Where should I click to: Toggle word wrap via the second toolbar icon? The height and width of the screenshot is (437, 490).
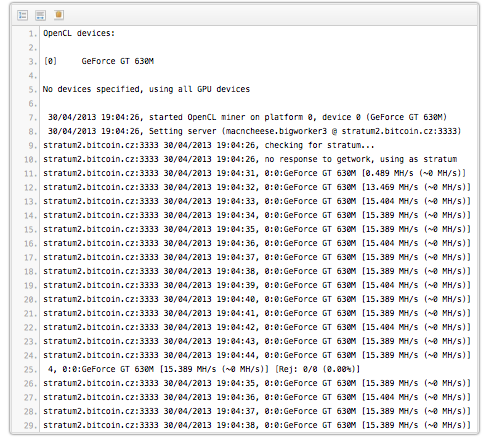(x=40, y=15)
